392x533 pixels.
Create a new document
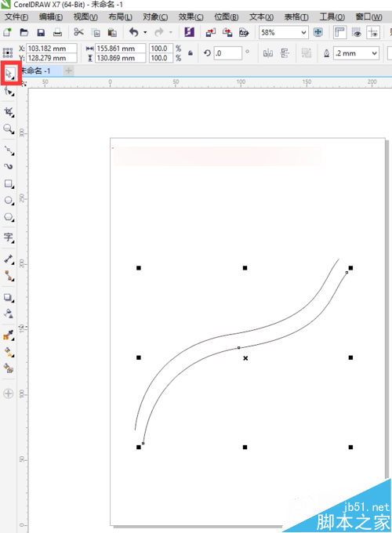pyautogui.click(x=8, y=33)
